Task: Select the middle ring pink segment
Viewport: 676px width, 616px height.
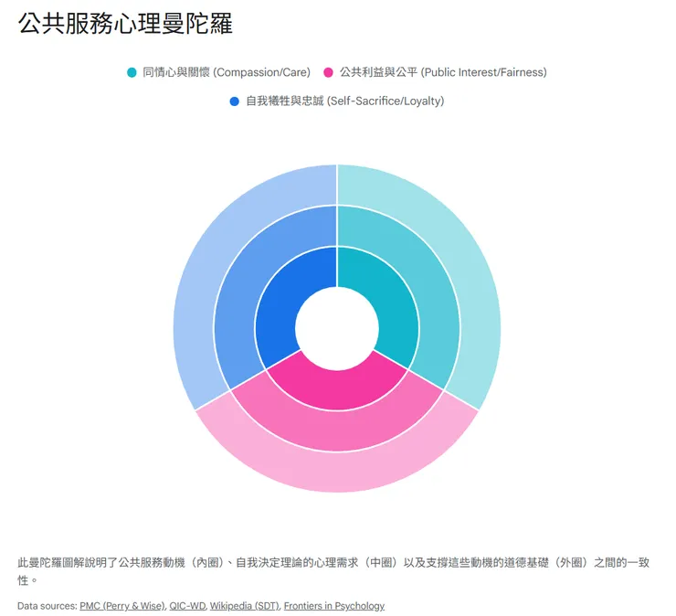Action: [x=337, y=431]
